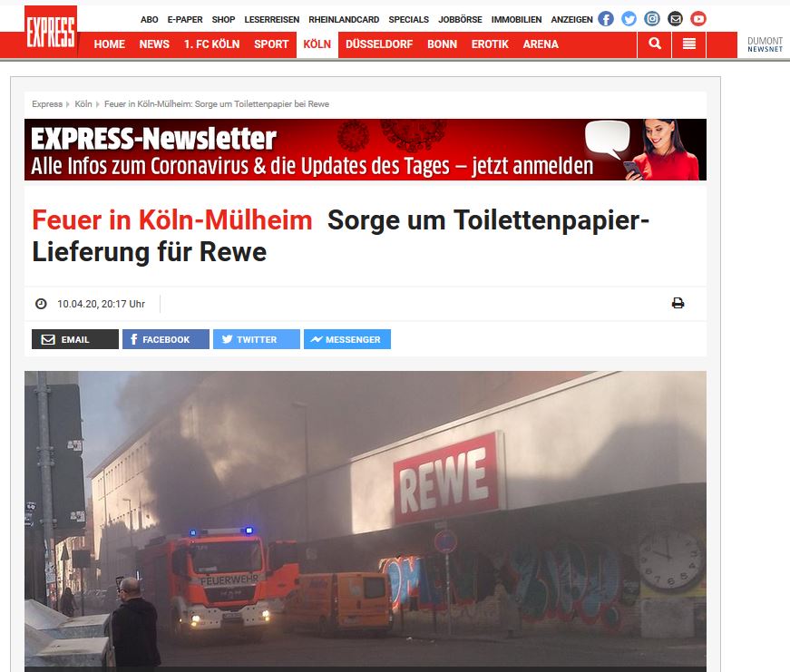This screenshot has width=790, height=672.
Task: Click the EXPRESS-Newsletter banner
Action: coord(366,150)
